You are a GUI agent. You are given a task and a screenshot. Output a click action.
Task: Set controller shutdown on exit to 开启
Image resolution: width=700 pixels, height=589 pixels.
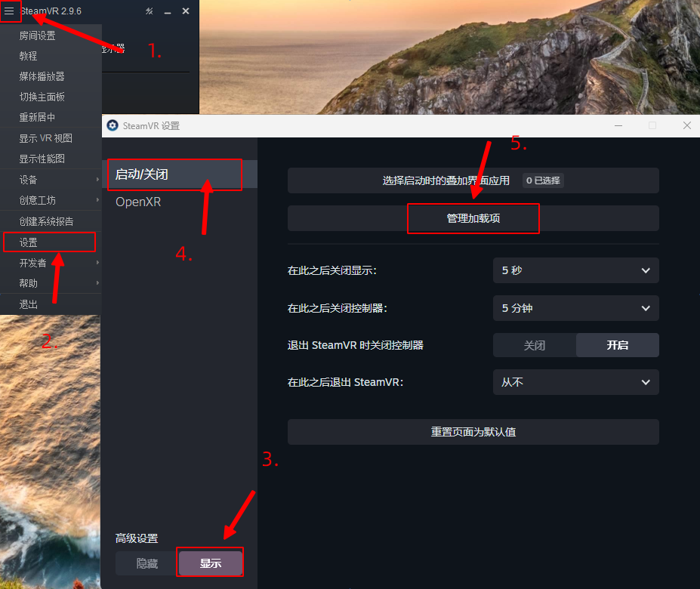click(617, 345)
